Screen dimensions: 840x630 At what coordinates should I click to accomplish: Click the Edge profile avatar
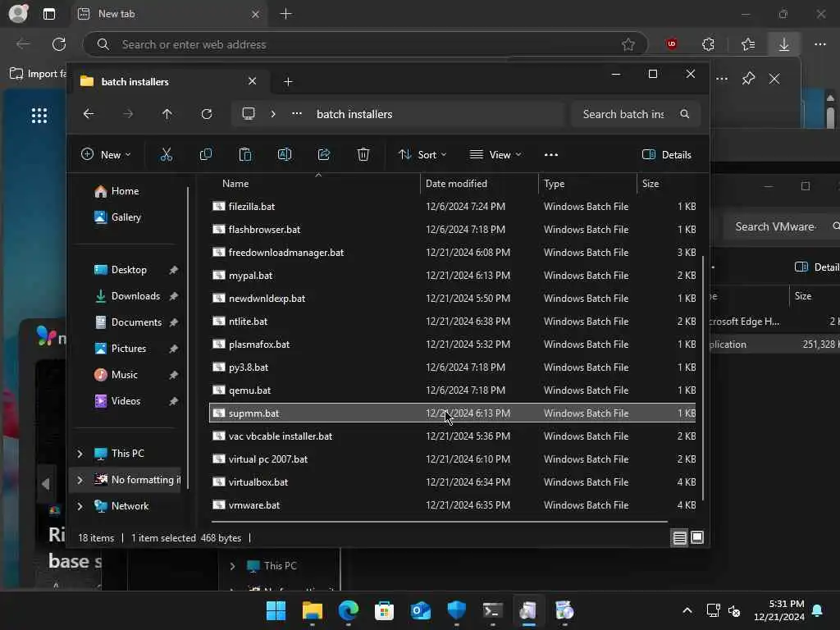tap(18, 13)
